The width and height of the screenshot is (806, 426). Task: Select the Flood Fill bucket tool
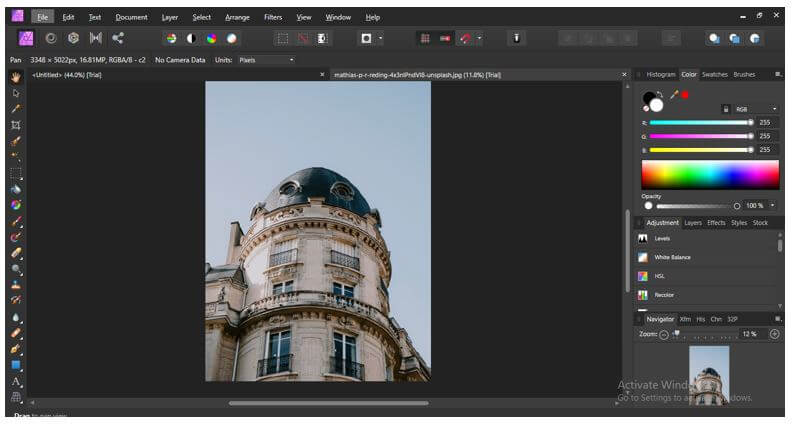click(16, 189)
